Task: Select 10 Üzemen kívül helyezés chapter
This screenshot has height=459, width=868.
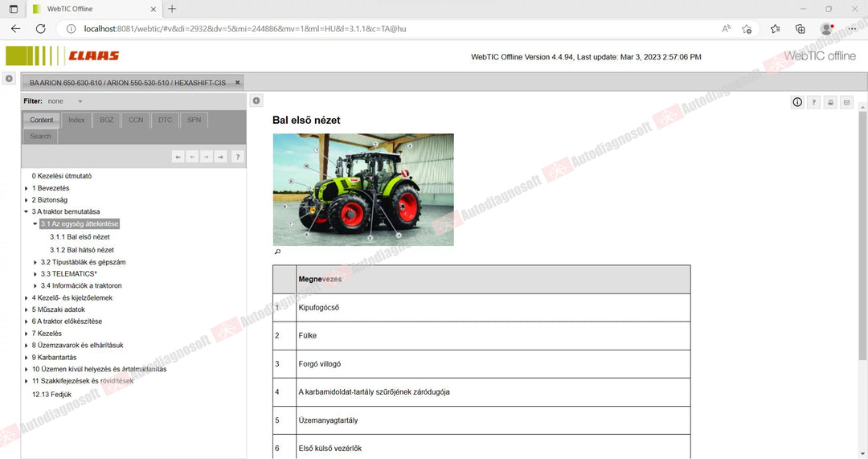Action: (99, 369)
